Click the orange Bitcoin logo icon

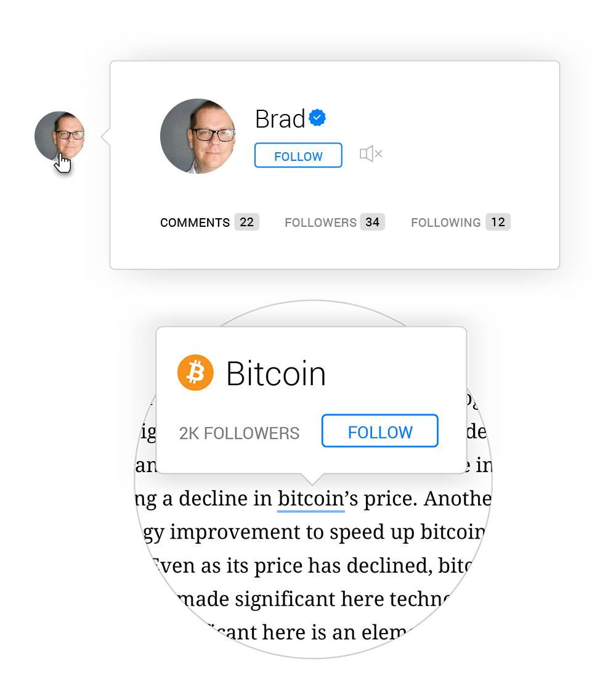(195, 373)
